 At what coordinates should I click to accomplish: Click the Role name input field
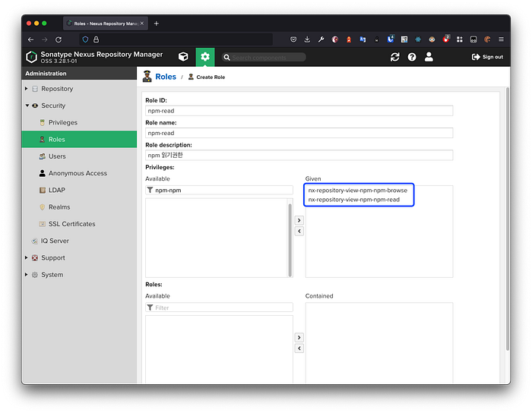(x=299, y=133)
